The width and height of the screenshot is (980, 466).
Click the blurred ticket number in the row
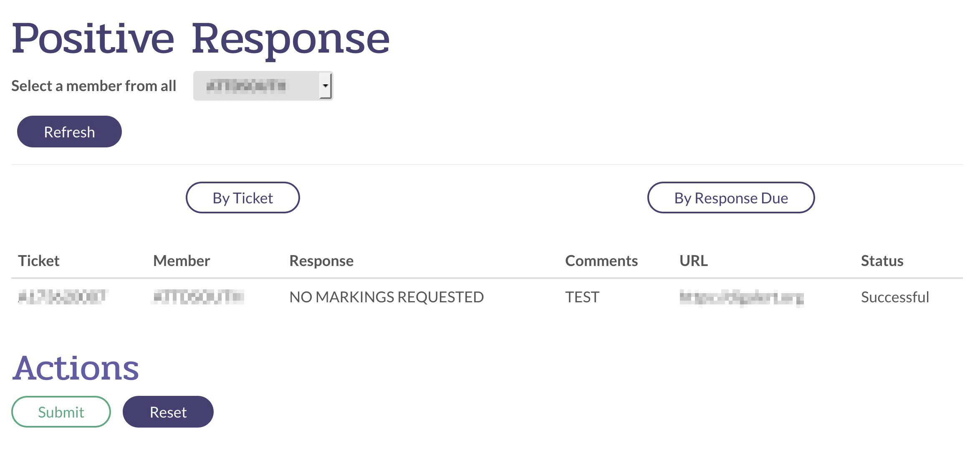pyautogui.click(x=63, y=297)
